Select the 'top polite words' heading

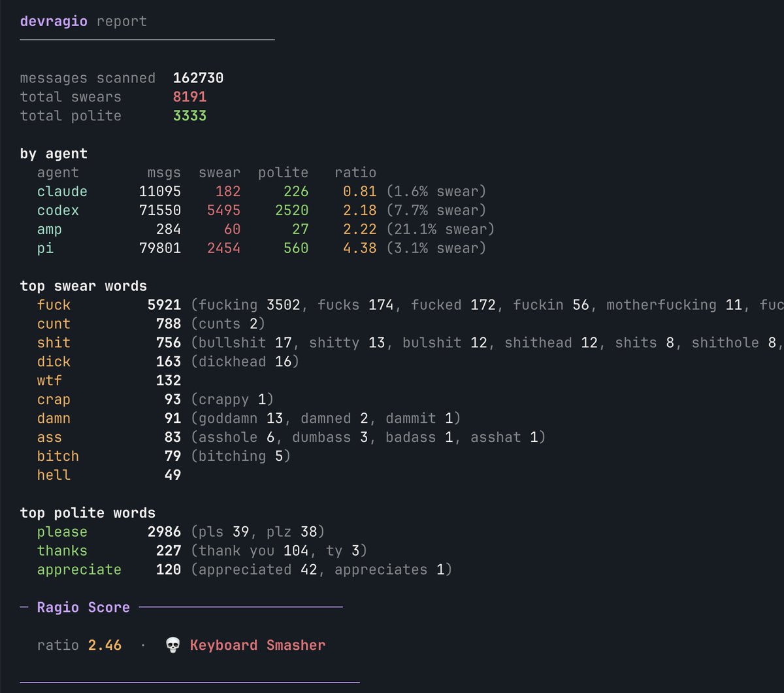click(x=88, y=513)
